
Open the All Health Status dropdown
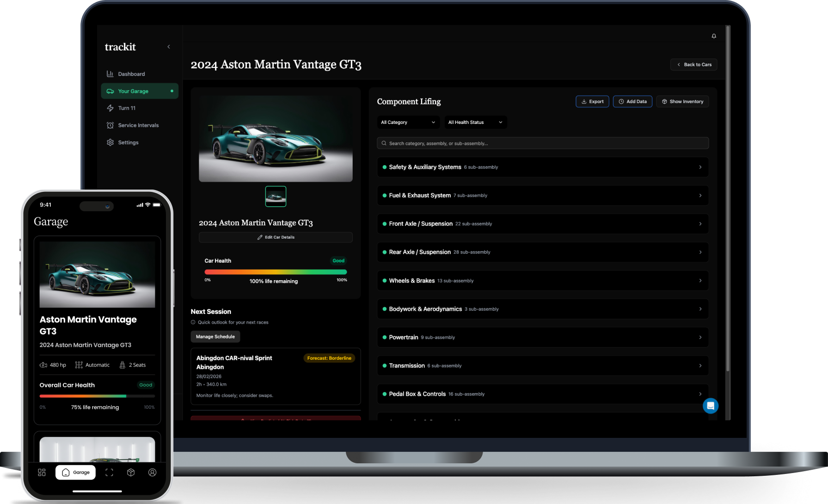(x=475, y=122)
